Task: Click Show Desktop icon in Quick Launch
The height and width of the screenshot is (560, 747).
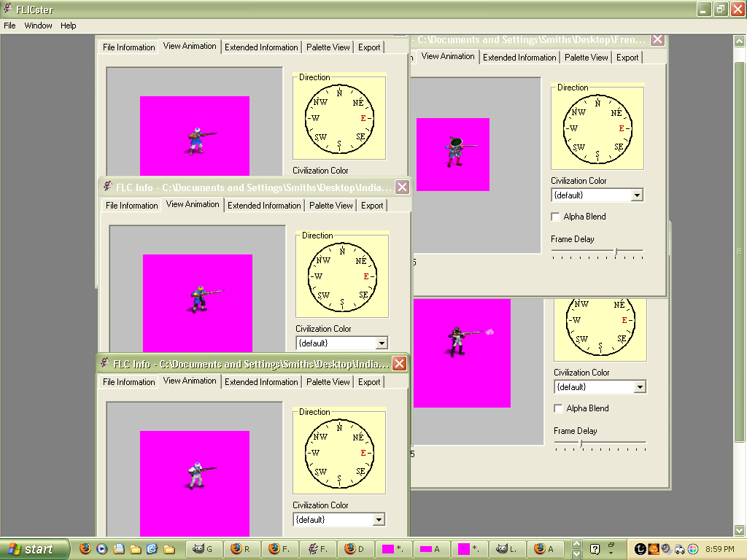Action: click(x=119, y=549)
